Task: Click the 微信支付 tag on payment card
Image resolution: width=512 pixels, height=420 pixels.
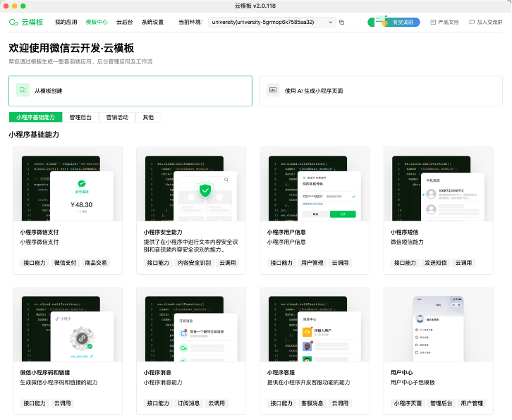Action: [x=65, y=263]
